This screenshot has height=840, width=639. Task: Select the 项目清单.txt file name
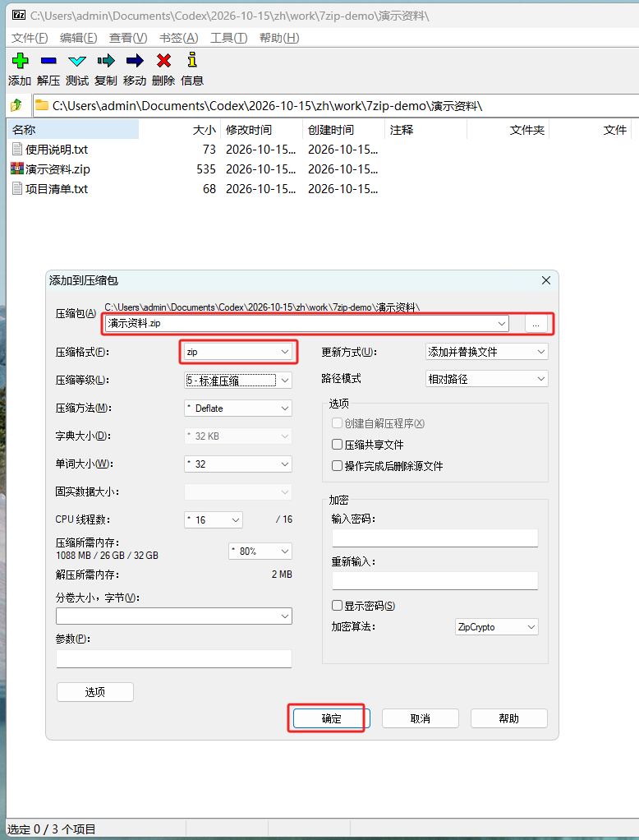(56, 188)
